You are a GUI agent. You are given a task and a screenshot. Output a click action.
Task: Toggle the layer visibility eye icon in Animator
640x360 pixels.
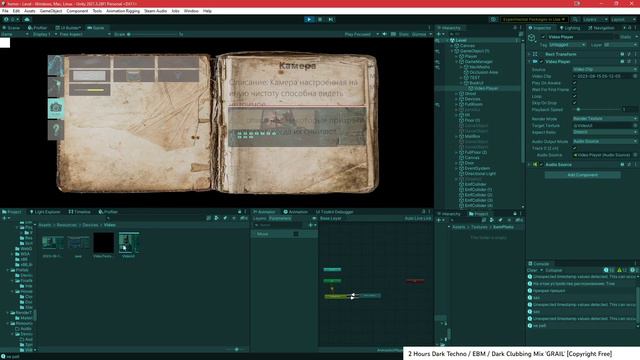click(x=314, y=218)
